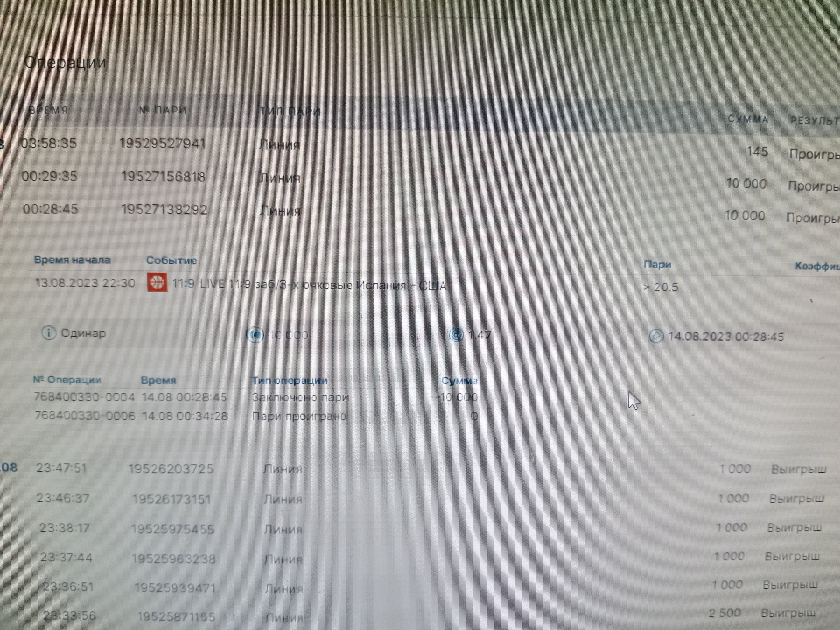840x630 pixels.
Task: Click operation 768400330-0004 entry
Action: [84, 397]
